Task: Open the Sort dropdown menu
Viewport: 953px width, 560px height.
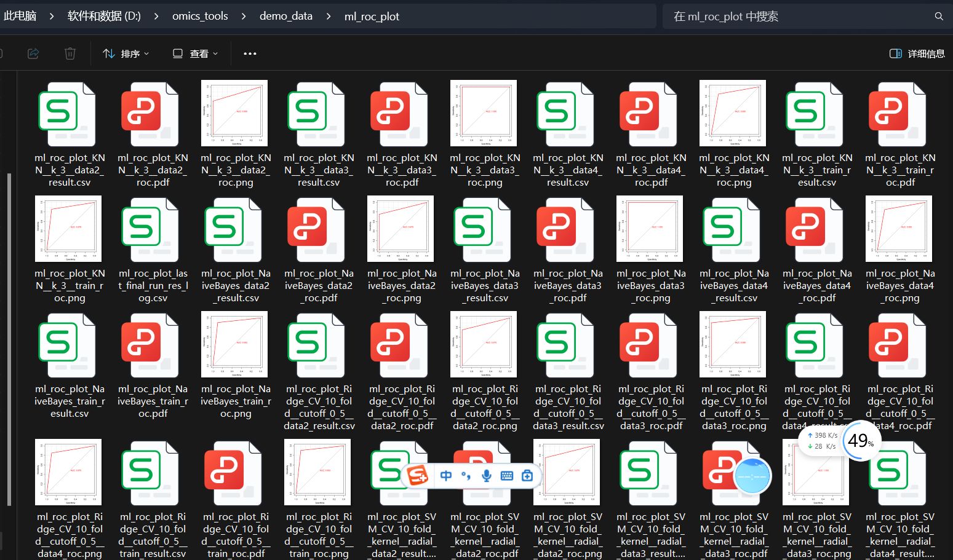Action: tap(126, 53)
